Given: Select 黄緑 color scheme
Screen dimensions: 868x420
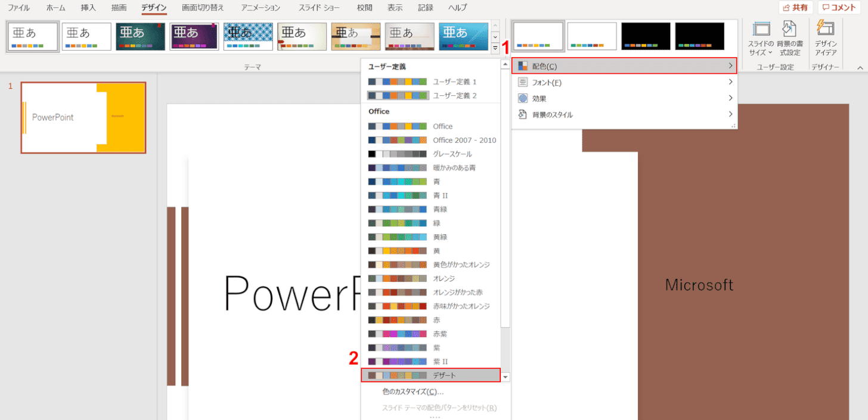Looking at the screenshot, I should [431, 237].
